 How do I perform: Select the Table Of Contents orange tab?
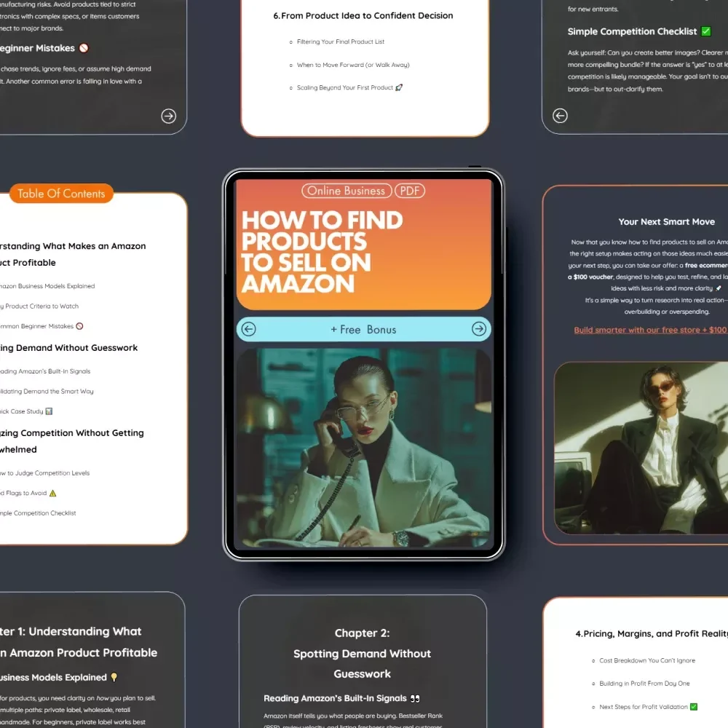(x=61, y=194)
